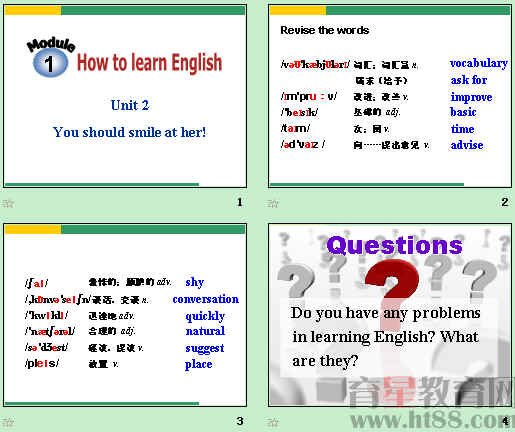Click the animation star icon under slide 1
Screen dimensions: 515x432
pos(8,203)
